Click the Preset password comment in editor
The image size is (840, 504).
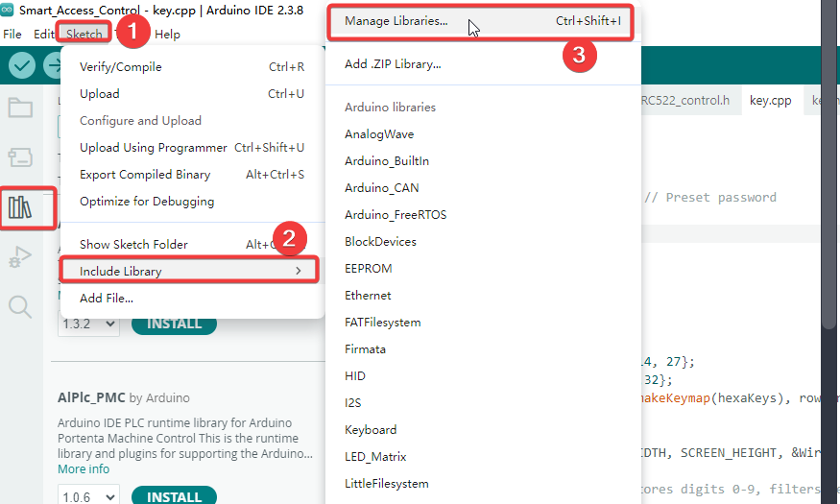(x=710, y=198)
